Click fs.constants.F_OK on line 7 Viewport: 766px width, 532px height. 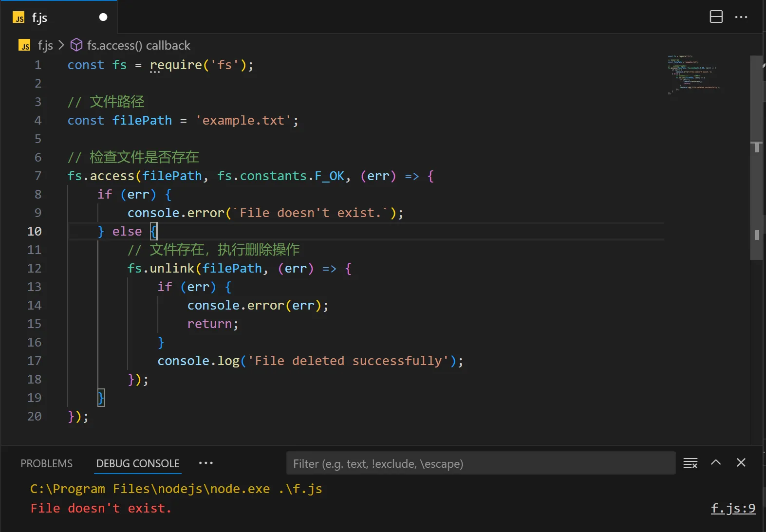(281, 176)
